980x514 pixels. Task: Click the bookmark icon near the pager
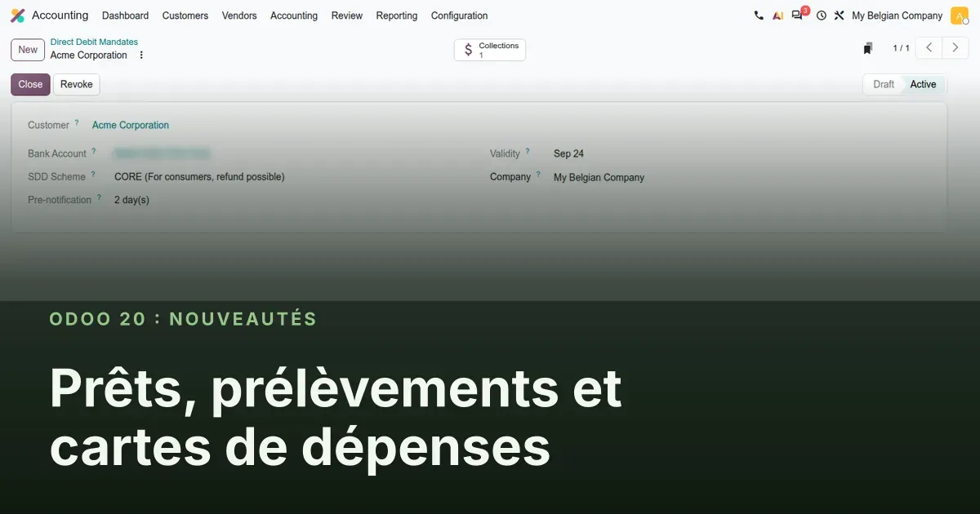pyautogui.click(x=868, y=48)
